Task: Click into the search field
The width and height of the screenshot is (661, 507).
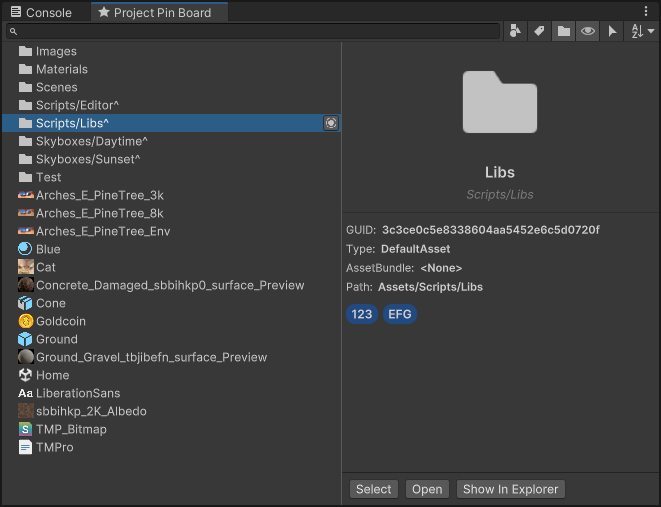Action: click(253, 31)
